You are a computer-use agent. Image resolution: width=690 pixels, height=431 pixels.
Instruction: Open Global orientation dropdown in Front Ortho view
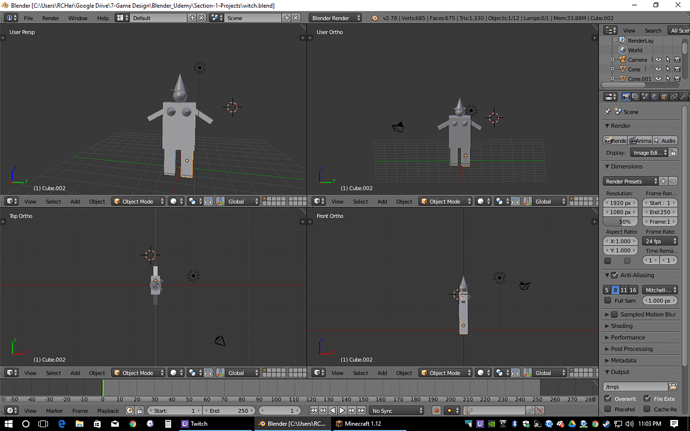pyautogui.click(x=551, y=372)
